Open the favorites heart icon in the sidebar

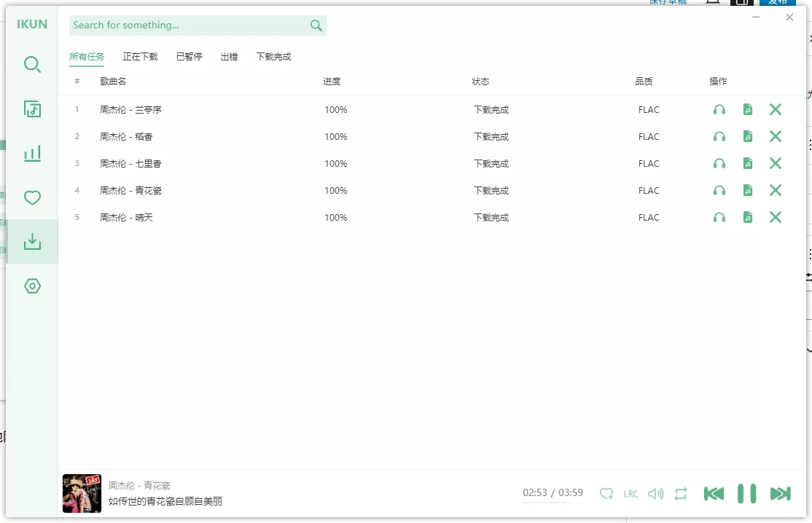point(32,197)
